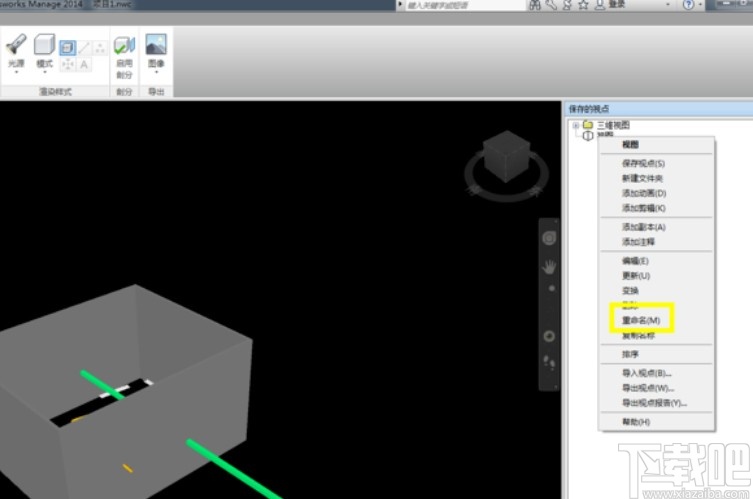The width and height of the screenshot is (753, 499).
Task: Open the 光源 lighting dropdown
Action: pyautogui.click(x=16, y=53)
